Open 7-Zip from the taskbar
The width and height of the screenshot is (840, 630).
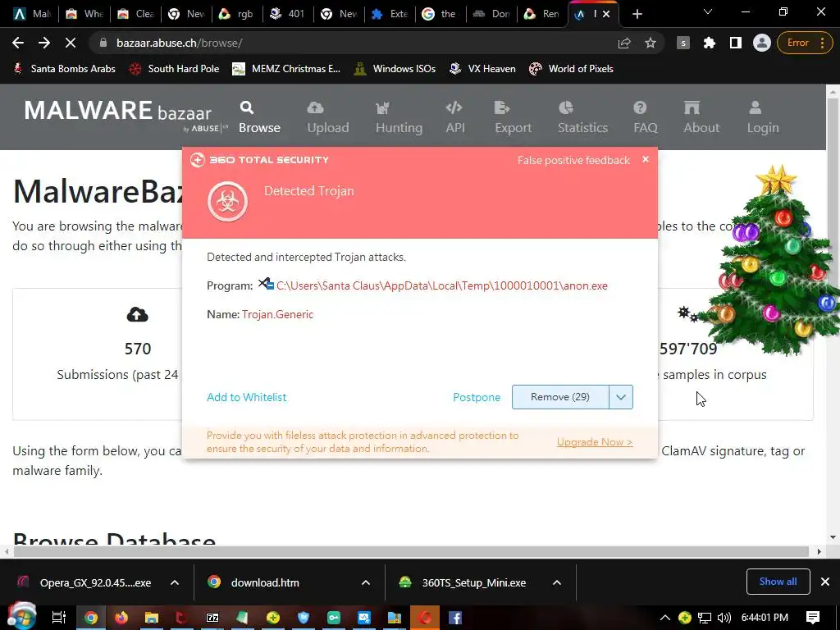click(212, 618)
